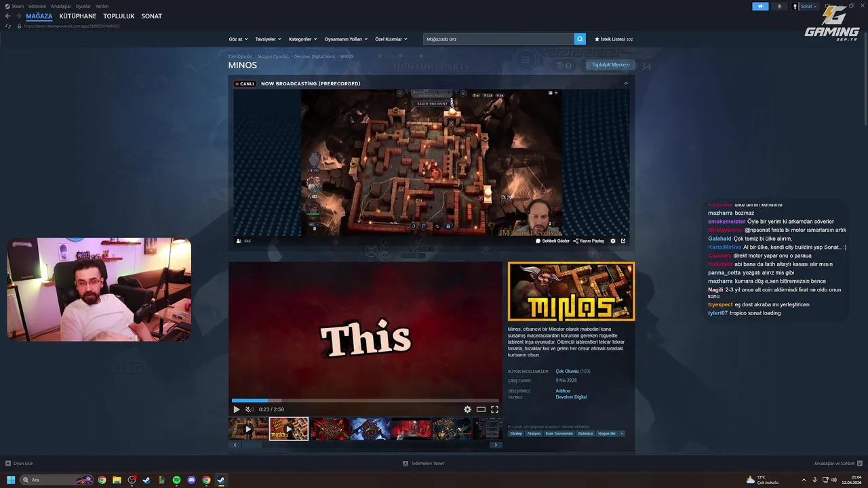Add more tags with plus button
The height and width of the screenshot is (488, 868).
(621, 434)
